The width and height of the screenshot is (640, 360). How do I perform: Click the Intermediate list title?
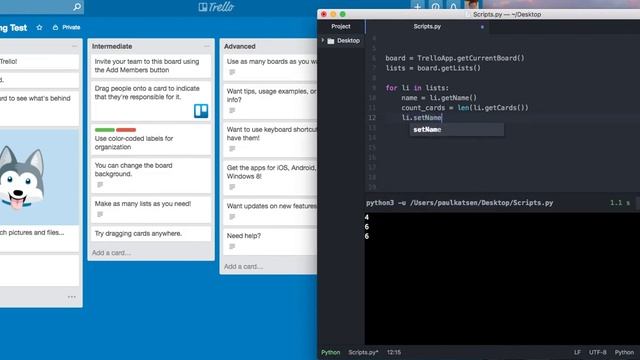click(112, 47)
